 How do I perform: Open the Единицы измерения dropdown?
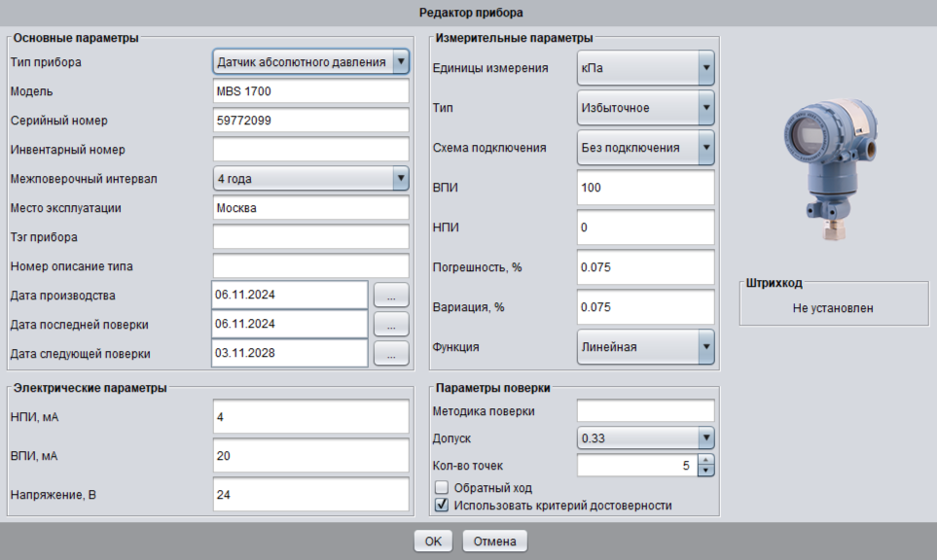click(705, 68)
